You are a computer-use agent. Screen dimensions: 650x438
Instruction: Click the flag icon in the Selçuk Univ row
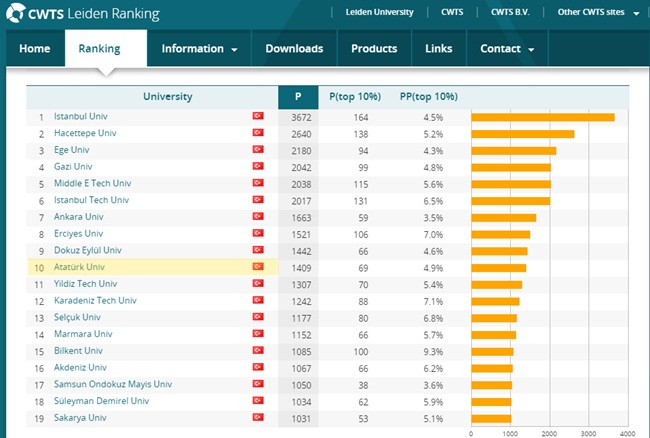coord(258,317)
